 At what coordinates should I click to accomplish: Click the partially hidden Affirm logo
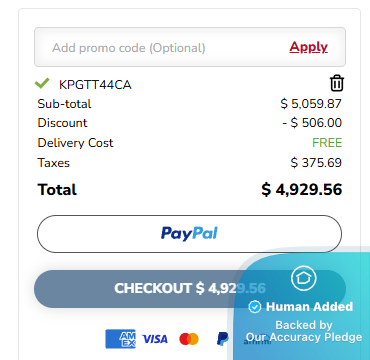(x=257, y=340)
